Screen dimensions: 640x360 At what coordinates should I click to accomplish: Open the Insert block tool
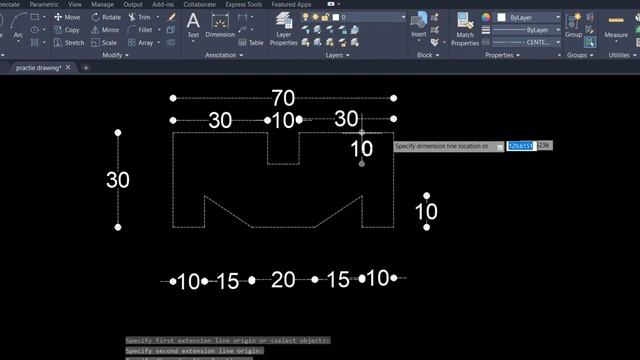point(418,24)
